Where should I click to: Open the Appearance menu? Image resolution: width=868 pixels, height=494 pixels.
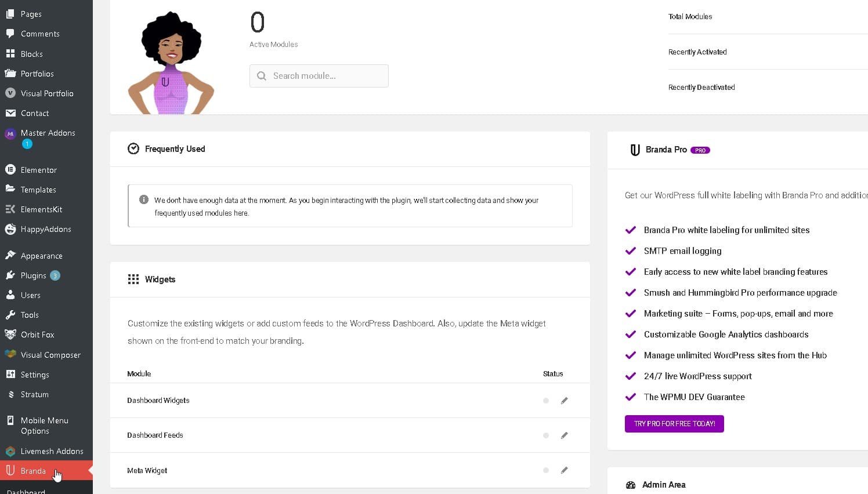pos(41,256)
